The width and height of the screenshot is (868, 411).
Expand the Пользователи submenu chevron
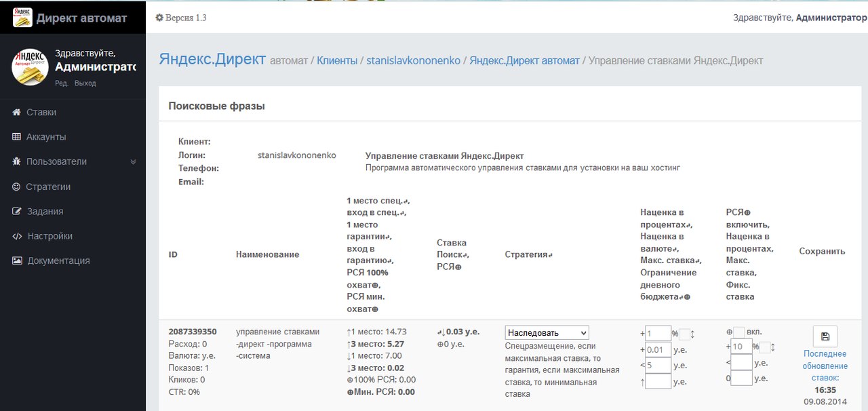click(133, 162)
